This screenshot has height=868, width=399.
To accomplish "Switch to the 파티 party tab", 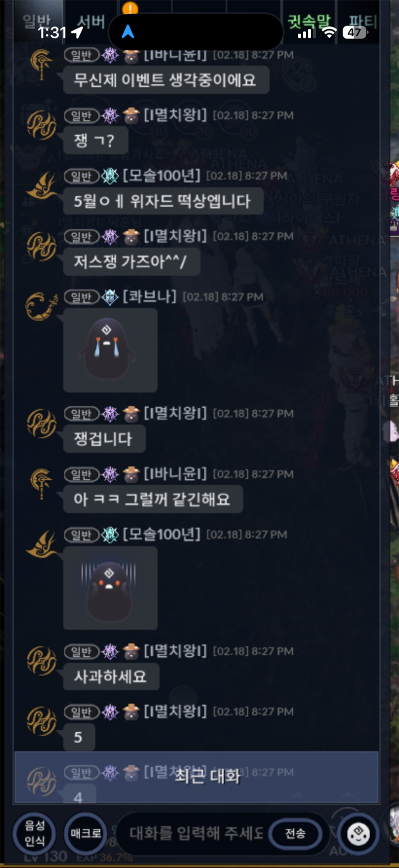I will click(x=363, y=21).
